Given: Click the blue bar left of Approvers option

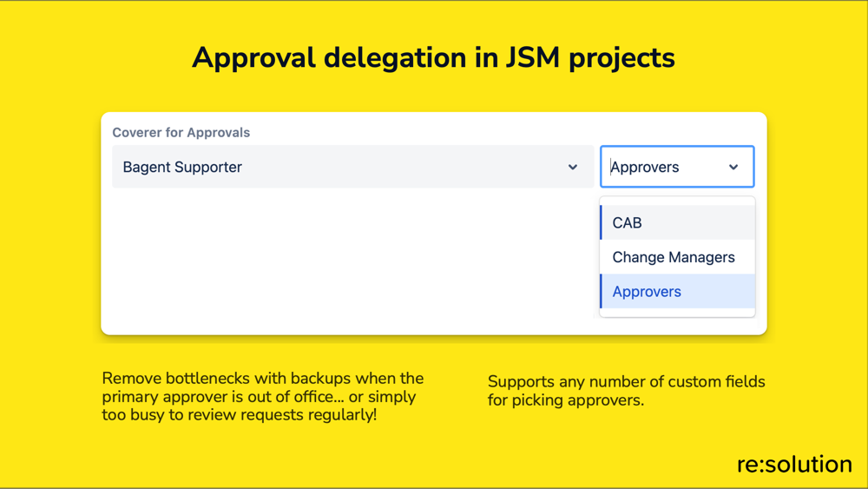Looking at the screenshot, I should click(x=602, y=291).
